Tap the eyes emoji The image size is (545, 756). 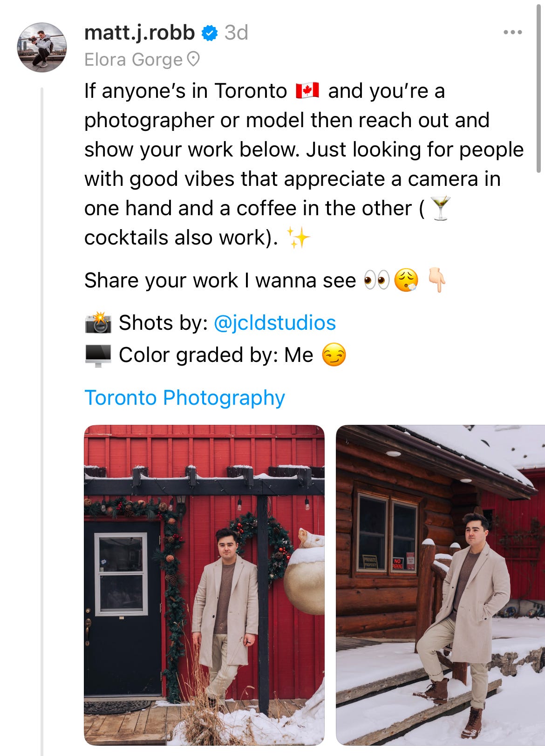pos(376,281)
